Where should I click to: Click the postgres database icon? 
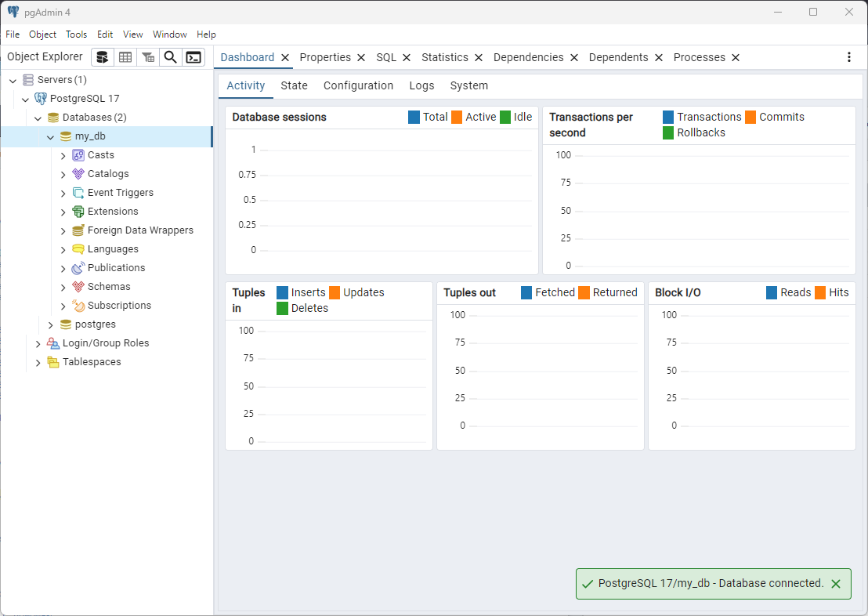(66, 324)
